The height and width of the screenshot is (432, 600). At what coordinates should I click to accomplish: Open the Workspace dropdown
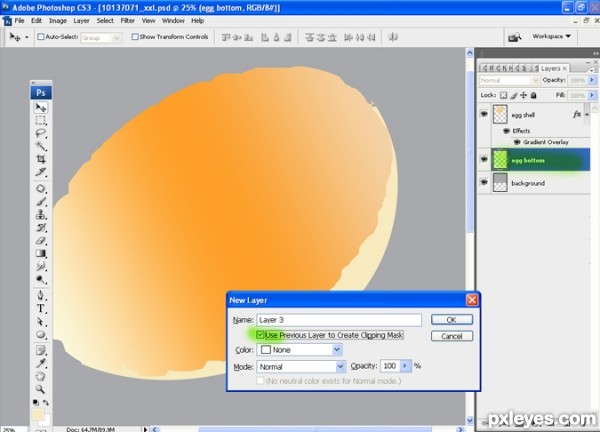[551, 36]
